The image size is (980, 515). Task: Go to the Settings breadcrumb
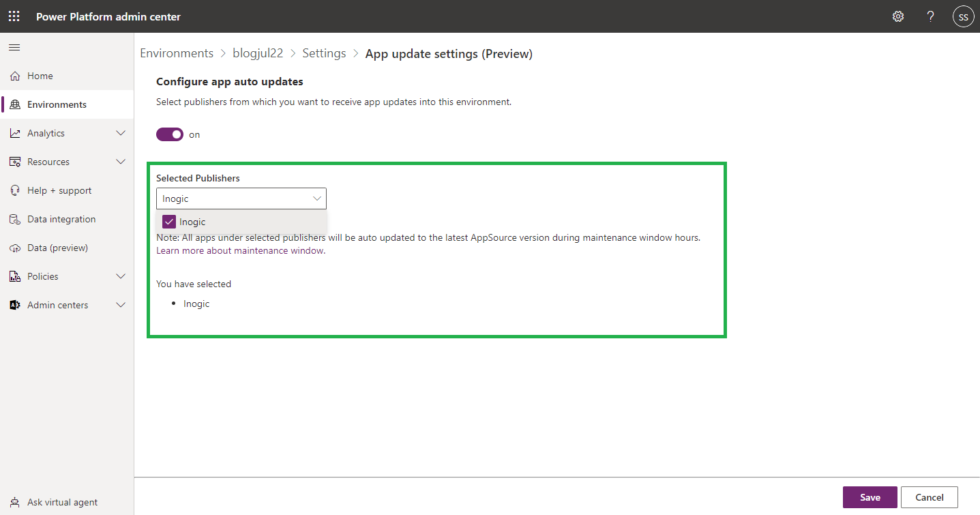pyautogui.click(x=324, y=53)
